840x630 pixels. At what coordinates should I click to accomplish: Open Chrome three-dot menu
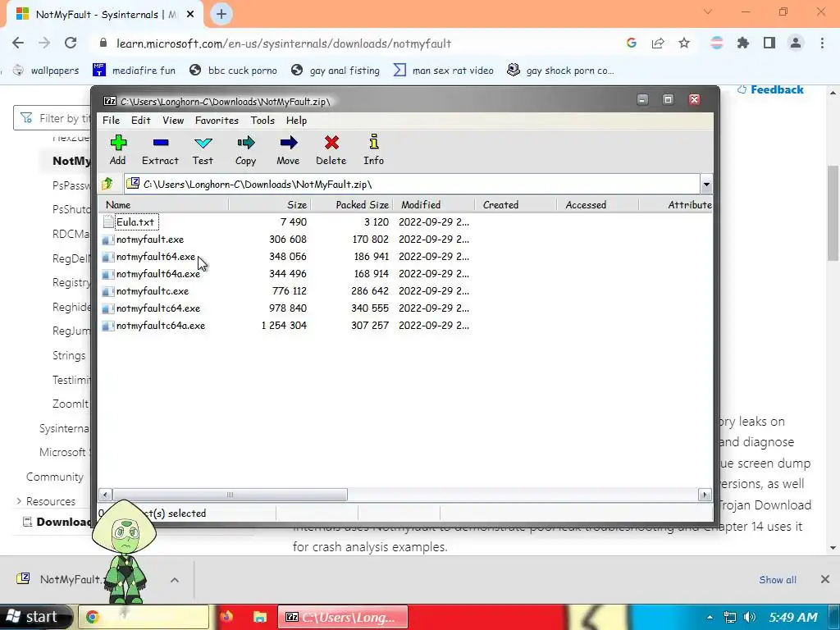point(822,43)
